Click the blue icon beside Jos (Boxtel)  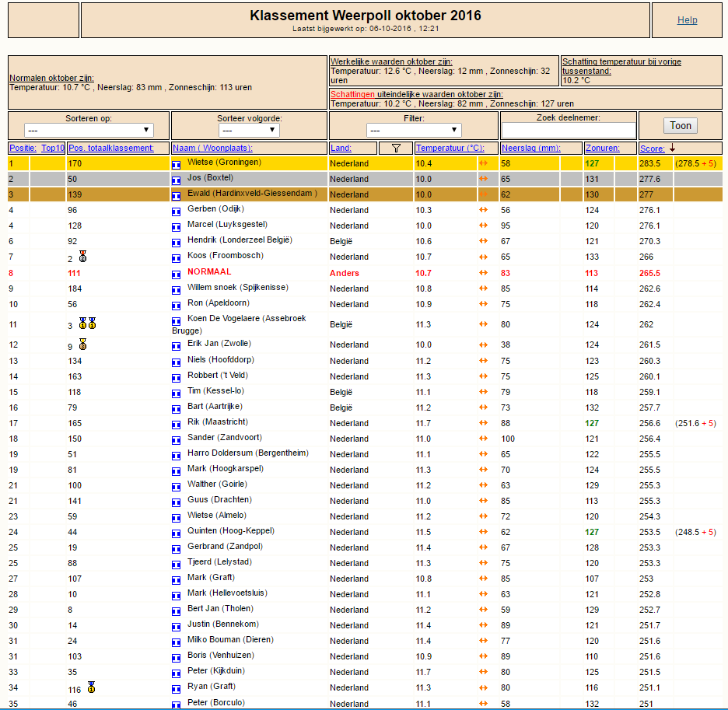point(176,180)
